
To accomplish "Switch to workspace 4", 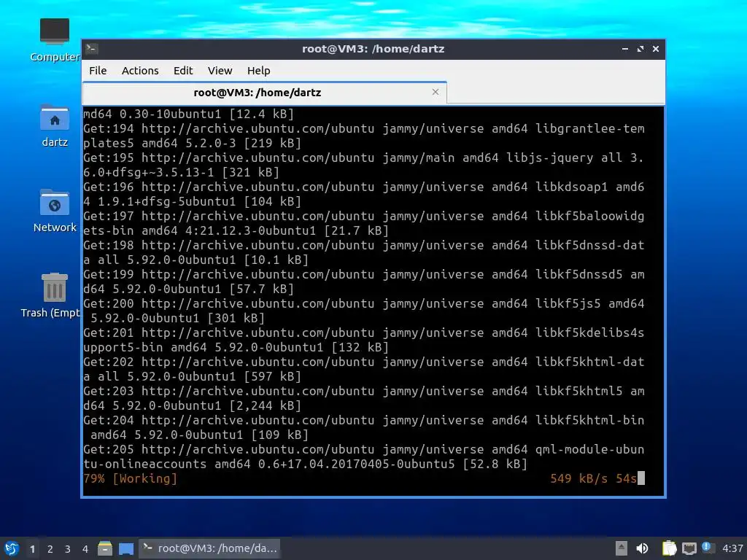I will coord(85,549).
